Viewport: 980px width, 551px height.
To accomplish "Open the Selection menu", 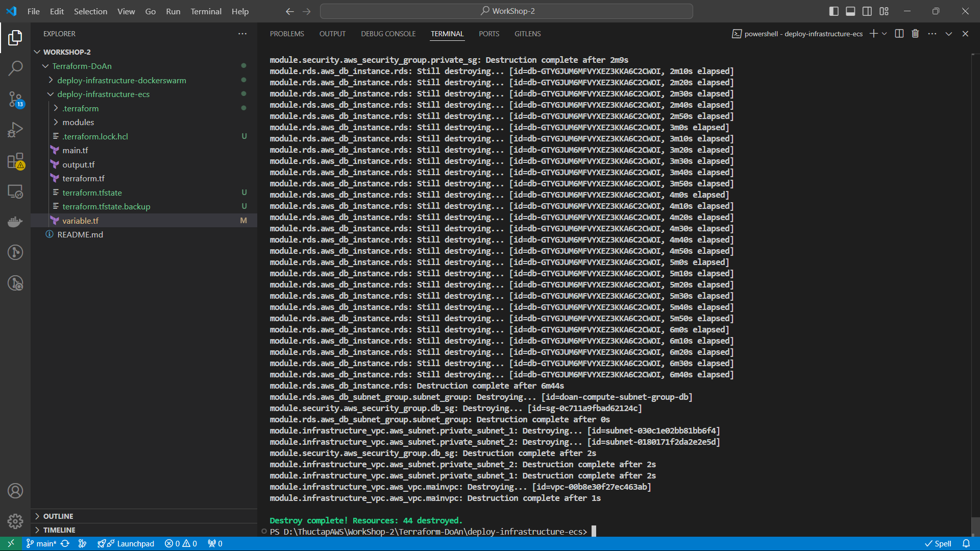I will (x=90, y=11).
